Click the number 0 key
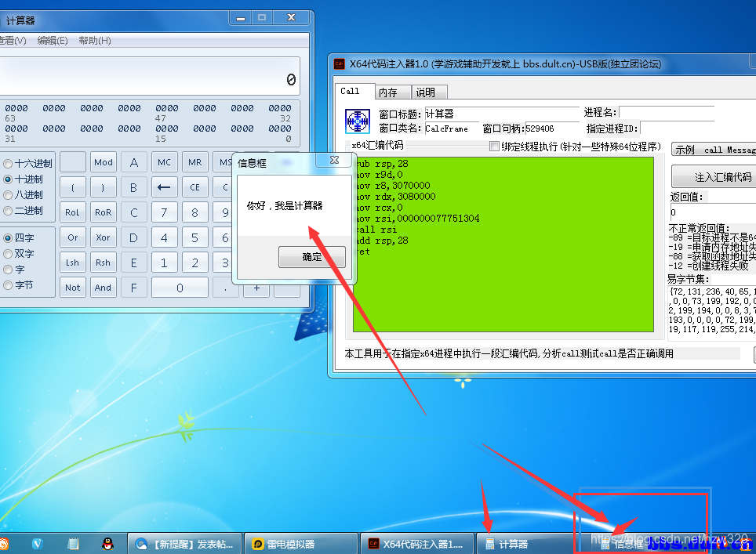 tap(180, 288)
